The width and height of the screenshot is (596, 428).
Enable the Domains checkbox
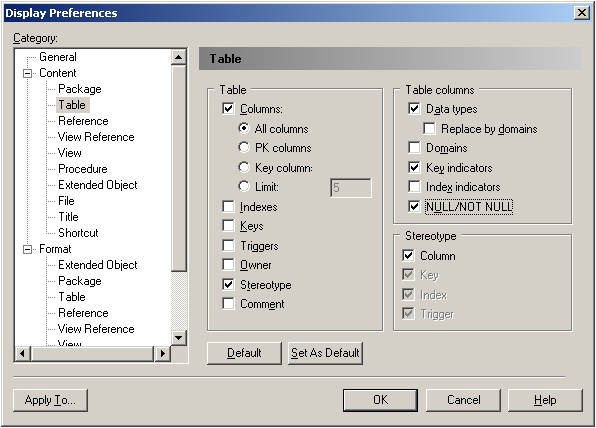coord(414,147)
